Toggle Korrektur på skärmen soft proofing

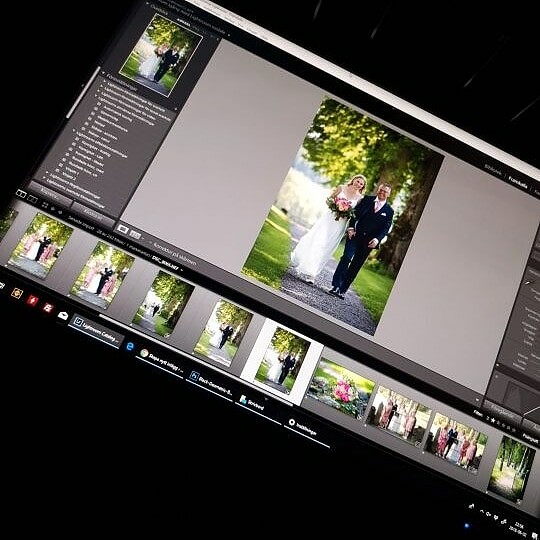point(175,253)
